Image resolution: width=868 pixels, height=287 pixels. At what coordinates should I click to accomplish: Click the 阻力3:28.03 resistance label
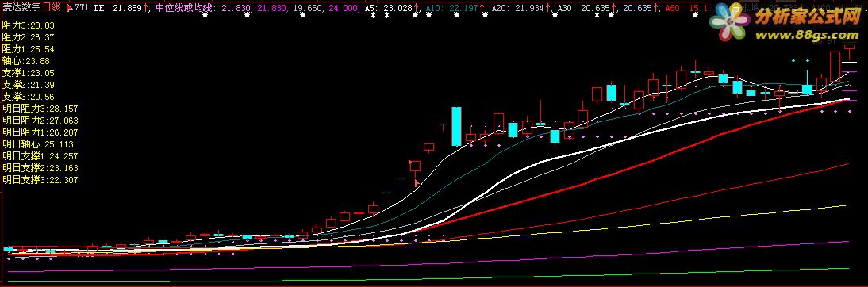tap(29, 25)
